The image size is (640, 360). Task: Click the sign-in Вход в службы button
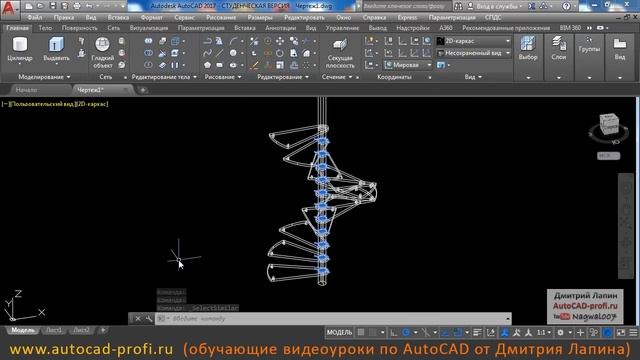(495, 6)
